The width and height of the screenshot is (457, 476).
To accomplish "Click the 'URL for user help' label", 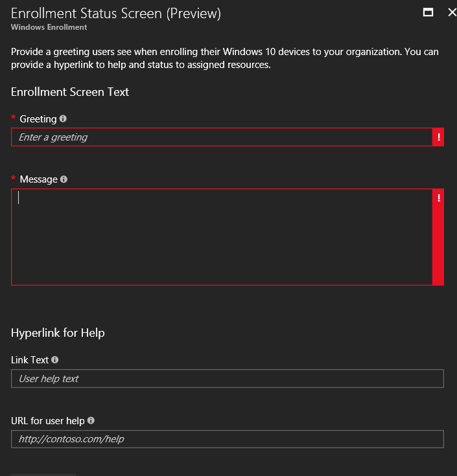I will coord(47,421).
